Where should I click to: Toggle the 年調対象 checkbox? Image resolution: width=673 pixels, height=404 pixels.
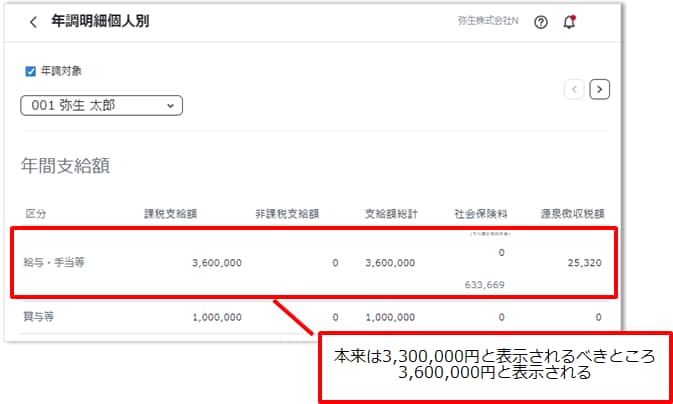30,71
